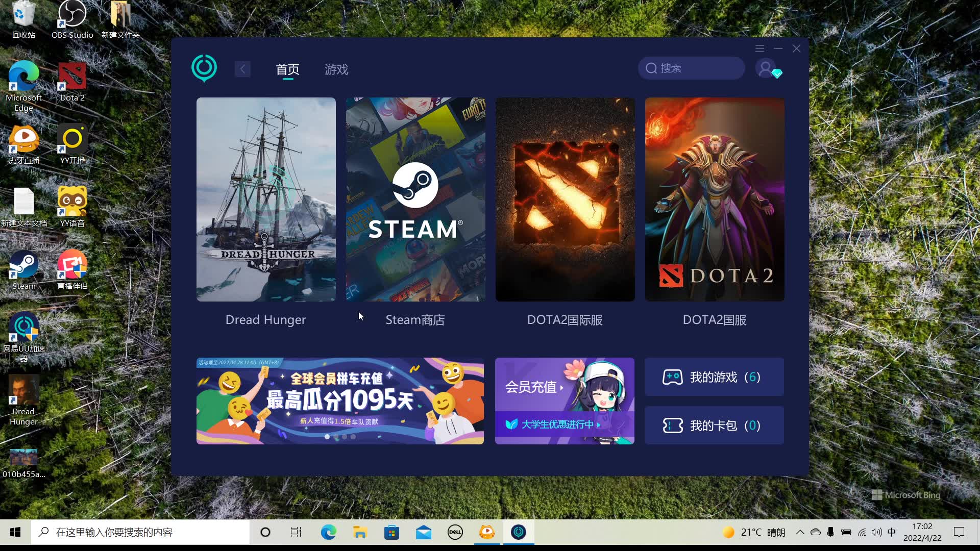
Task: Open the Wi-Fi network tray icon
Action: point(862,532)
